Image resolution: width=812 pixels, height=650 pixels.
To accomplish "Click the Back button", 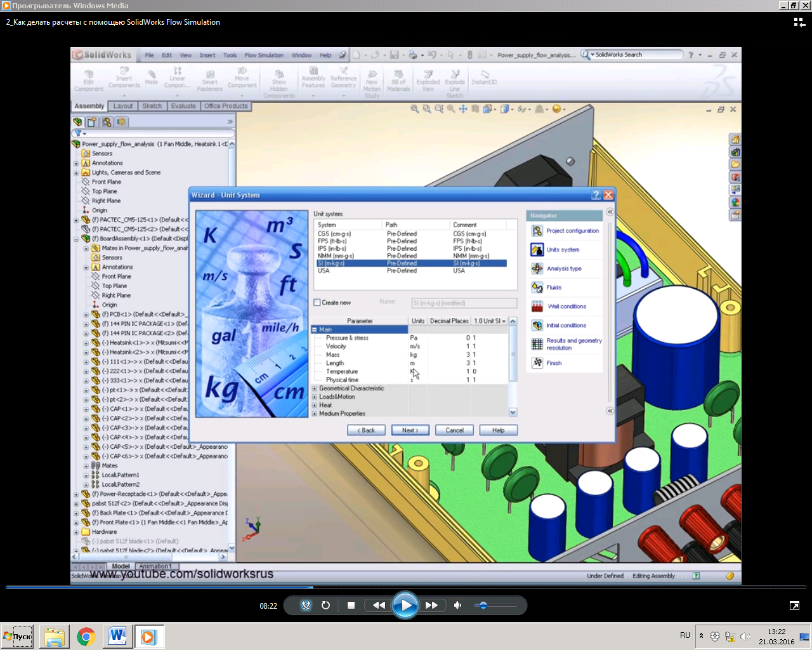I will 366,430.
